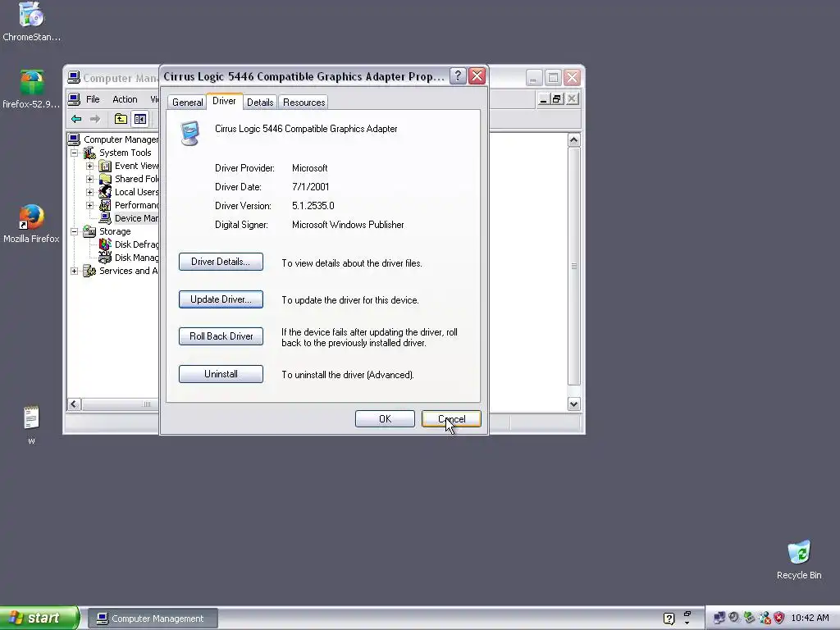Select the Local Users tree icon
840x630 pixels.
105,192
